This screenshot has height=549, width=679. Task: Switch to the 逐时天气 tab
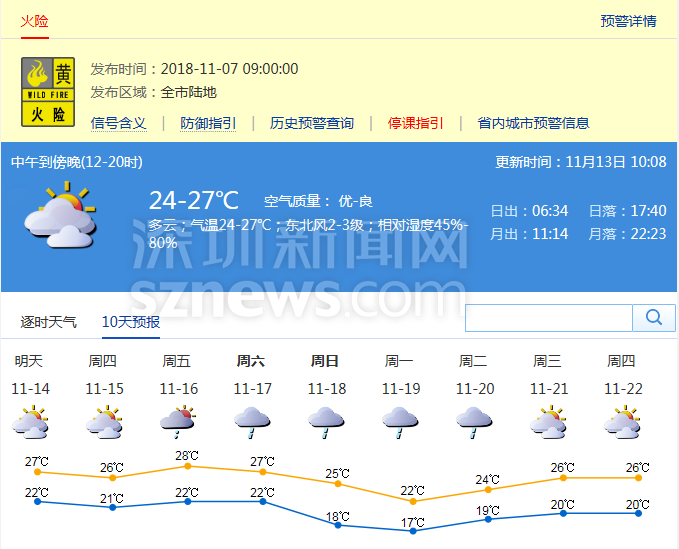(x=49, y=322)
